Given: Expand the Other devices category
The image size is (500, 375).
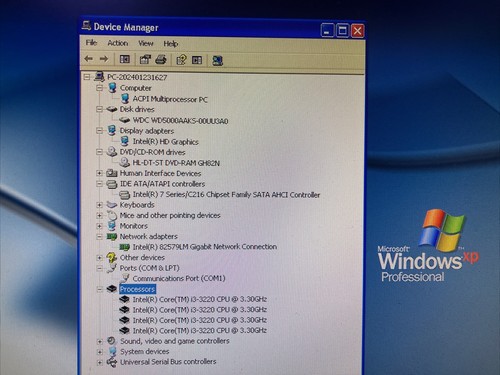Looking at the screenshot, I should pos(99,258).
